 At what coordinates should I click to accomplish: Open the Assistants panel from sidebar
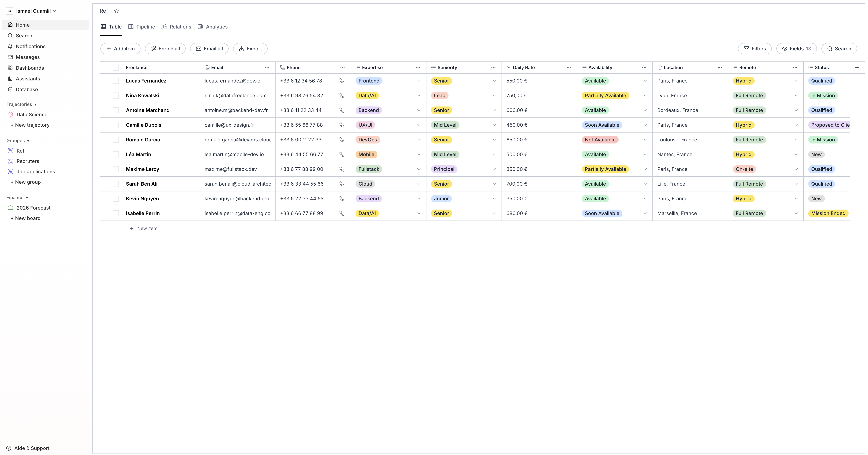click(x=28, y=79)
